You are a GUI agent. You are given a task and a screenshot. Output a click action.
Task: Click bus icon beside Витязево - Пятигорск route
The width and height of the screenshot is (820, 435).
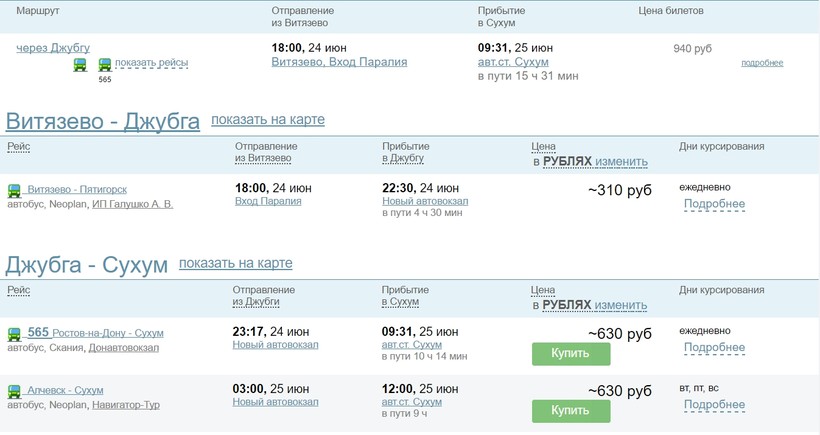(x=14, y=190)
